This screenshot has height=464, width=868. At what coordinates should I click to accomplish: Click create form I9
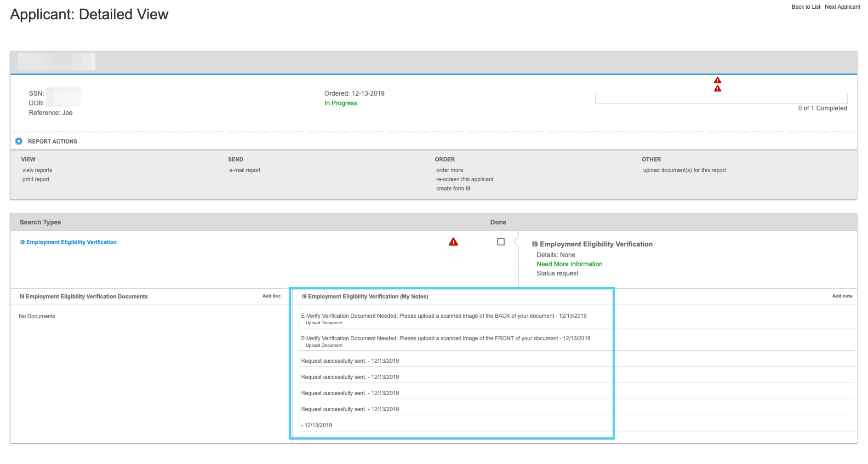pos(453,189)
